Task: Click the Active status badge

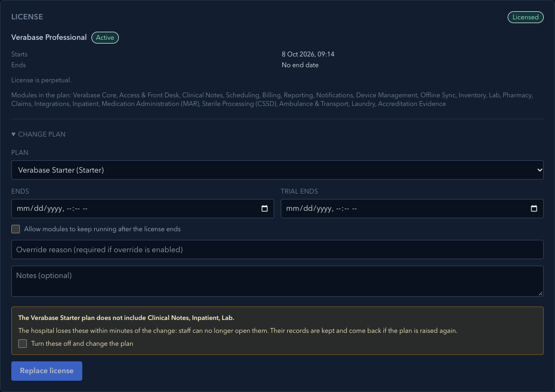Action: 105,38
